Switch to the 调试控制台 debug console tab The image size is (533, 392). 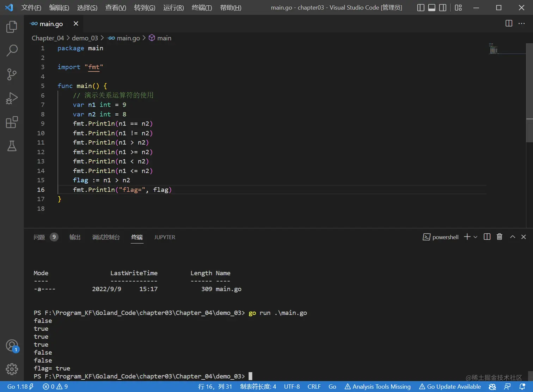pos(106,237)
